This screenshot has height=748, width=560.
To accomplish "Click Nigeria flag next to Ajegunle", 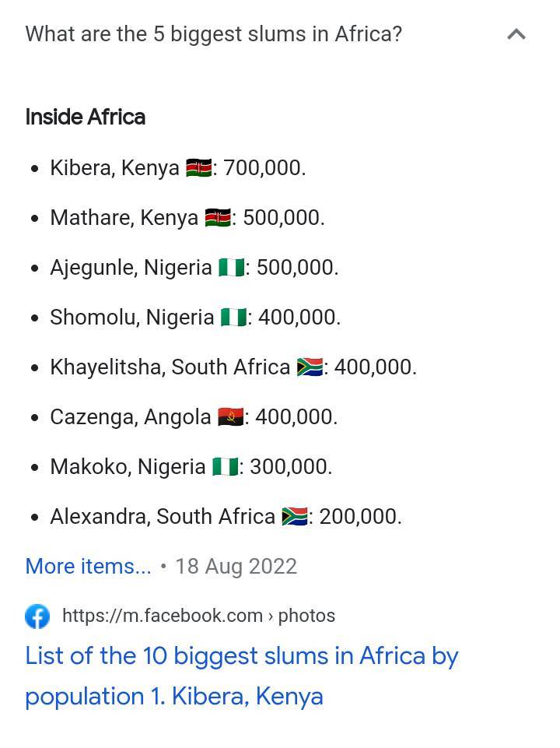I will [232, 268].
